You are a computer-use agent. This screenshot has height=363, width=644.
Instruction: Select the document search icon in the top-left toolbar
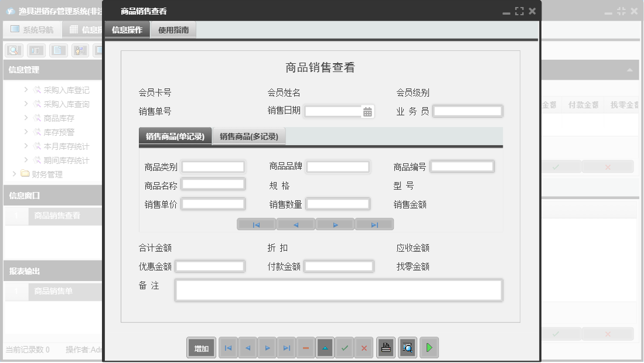13,50
